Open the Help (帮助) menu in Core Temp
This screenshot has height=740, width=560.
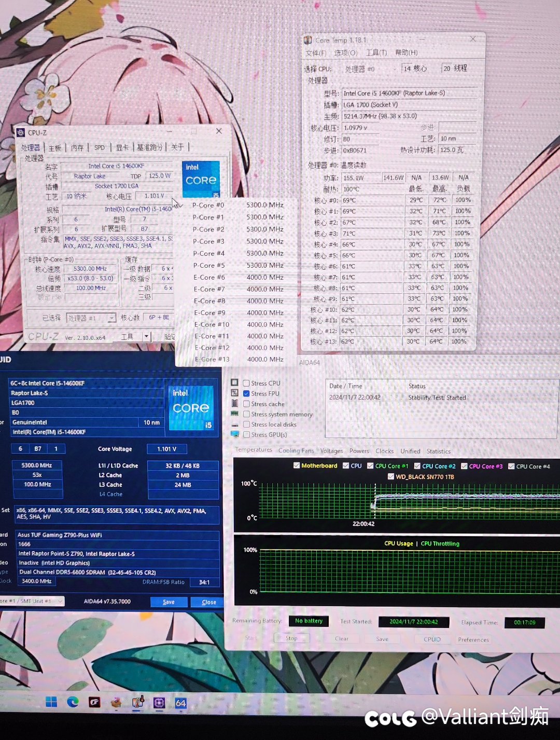(x=407, y=53)
